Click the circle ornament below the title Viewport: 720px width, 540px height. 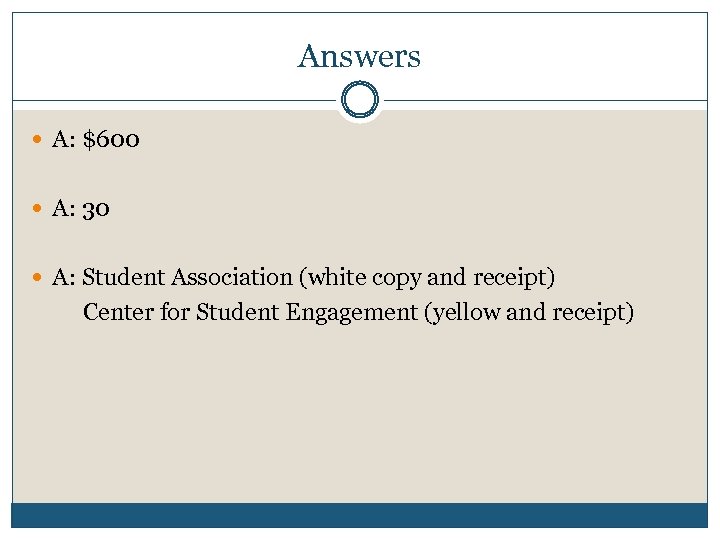(359, 101)
